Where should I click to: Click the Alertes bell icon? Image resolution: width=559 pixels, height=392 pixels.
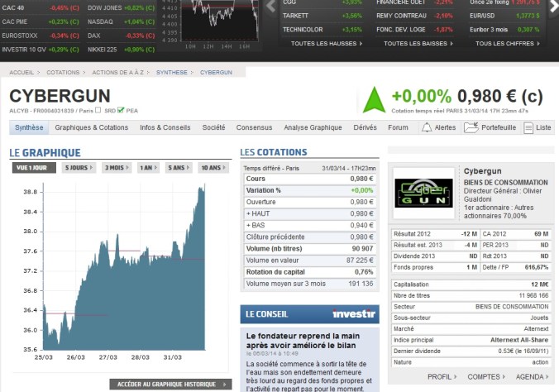coord(427,127)
